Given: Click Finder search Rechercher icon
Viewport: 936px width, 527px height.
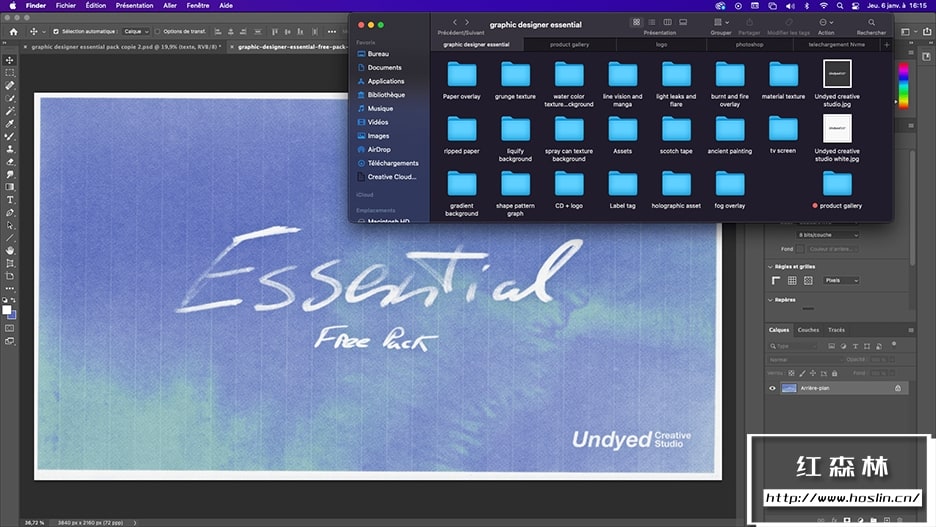Looking at the screenshot, I should [x=872, y=22].
